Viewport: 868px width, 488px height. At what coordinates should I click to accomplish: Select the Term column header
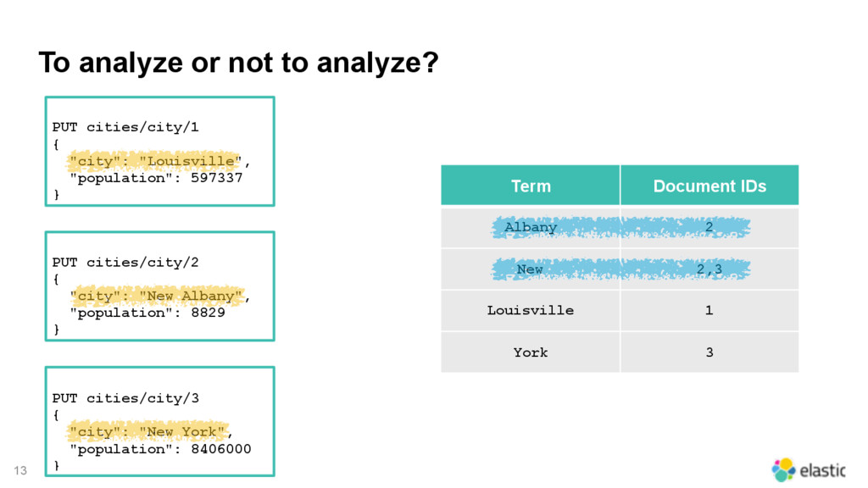coord(531,186)
